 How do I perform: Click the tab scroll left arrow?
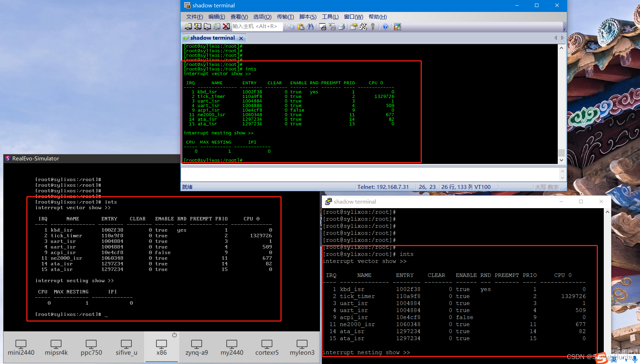coord(556,38)
